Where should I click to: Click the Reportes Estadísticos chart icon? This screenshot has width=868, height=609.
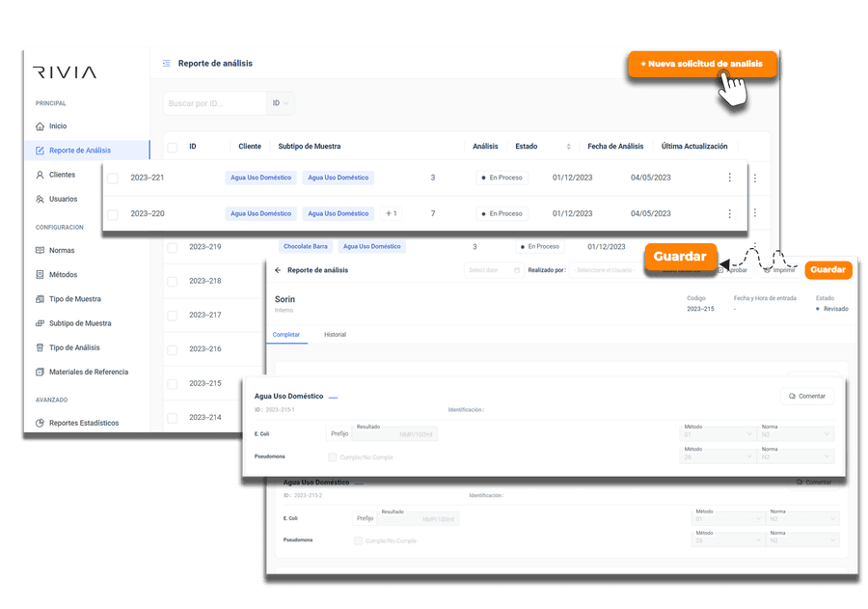click(40, 423)
